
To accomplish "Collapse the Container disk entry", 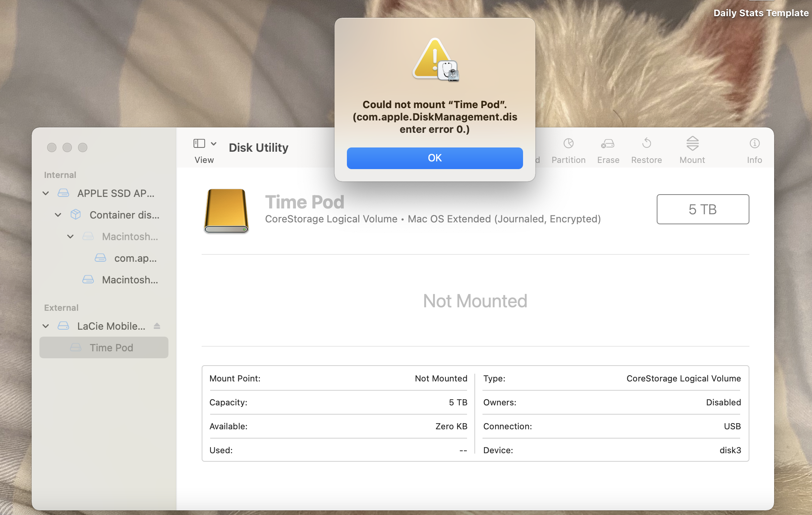I will click(x=58, y=215).
